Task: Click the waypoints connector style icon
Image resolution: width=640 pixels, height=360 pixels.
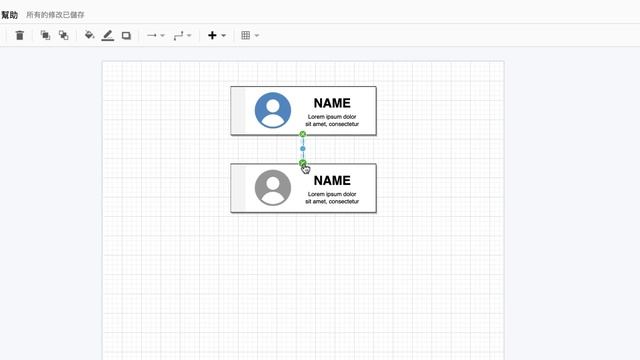Action: click(178, 36)
